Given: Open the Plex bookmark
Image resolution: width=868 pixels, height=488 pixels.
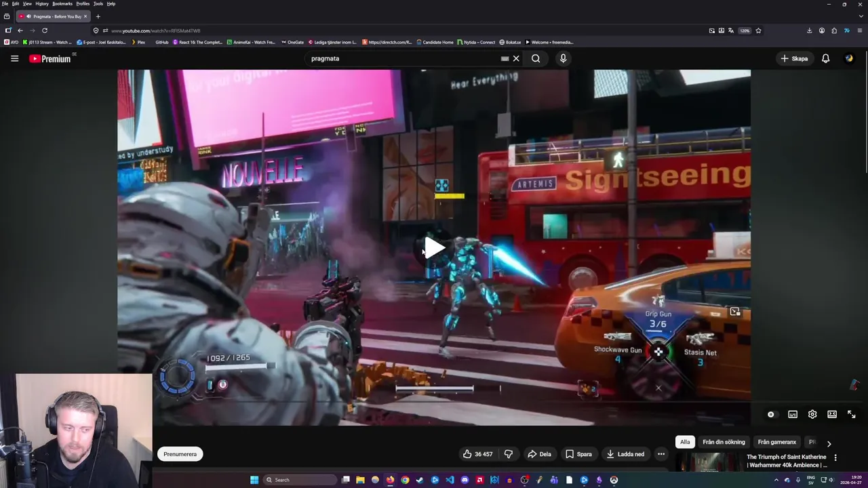Looking at the screenshot, I should coord(138,42).
